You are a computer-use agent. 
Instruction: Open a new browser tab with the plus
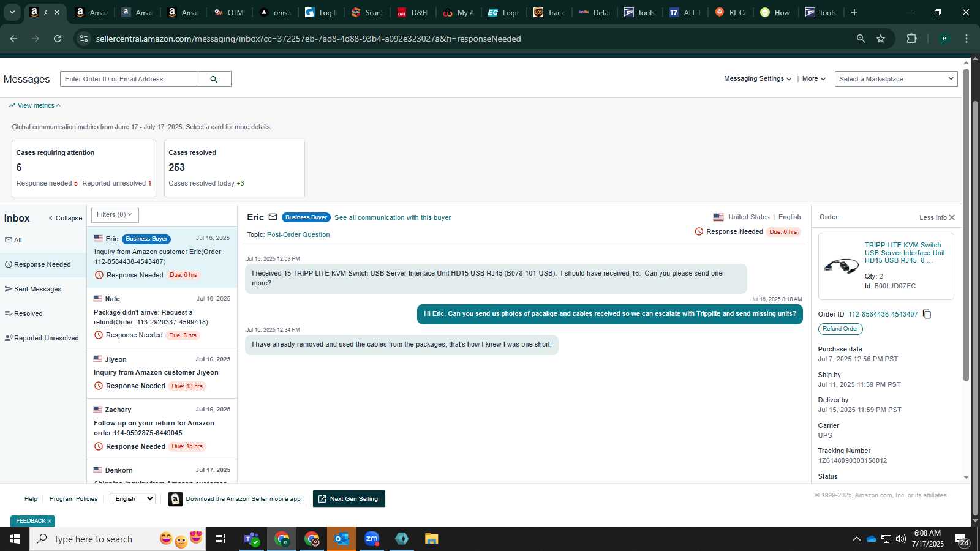854,12
